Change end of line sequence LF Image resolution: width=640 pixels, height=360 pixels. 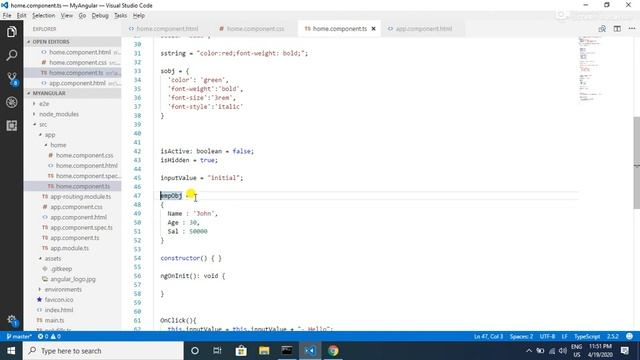coord(564,336)
